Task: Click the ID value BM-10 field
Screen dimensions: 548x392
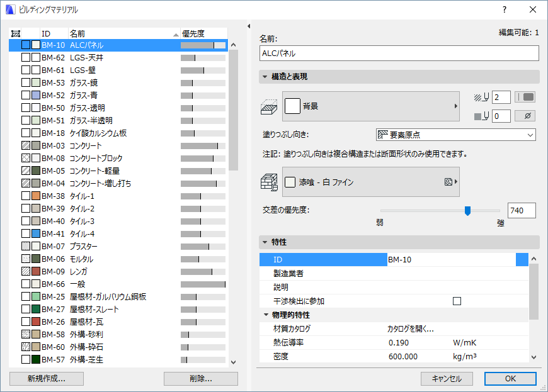Action: 452,259
